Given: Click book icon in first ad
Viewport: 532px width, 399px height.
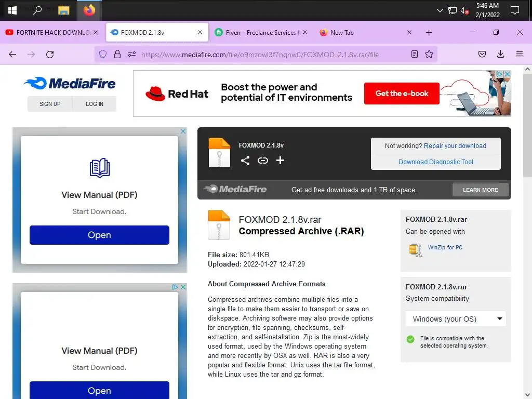Looking at the screenshot, I should pos(99,168).
